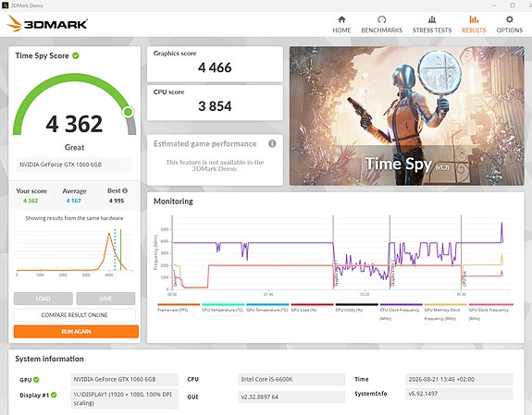Viewport: 532px width, 415px height.
Task: Click the SystemInfo version field
Action: pyautogui.click(x=459, y=394)
